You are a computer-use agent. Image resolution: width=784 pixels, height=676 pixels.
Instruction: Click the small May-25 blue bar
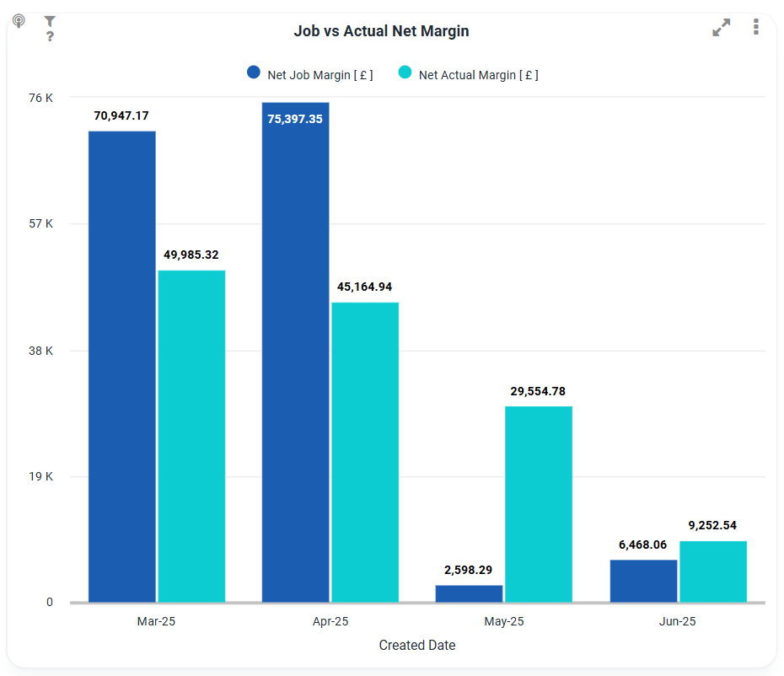point(469,593)
